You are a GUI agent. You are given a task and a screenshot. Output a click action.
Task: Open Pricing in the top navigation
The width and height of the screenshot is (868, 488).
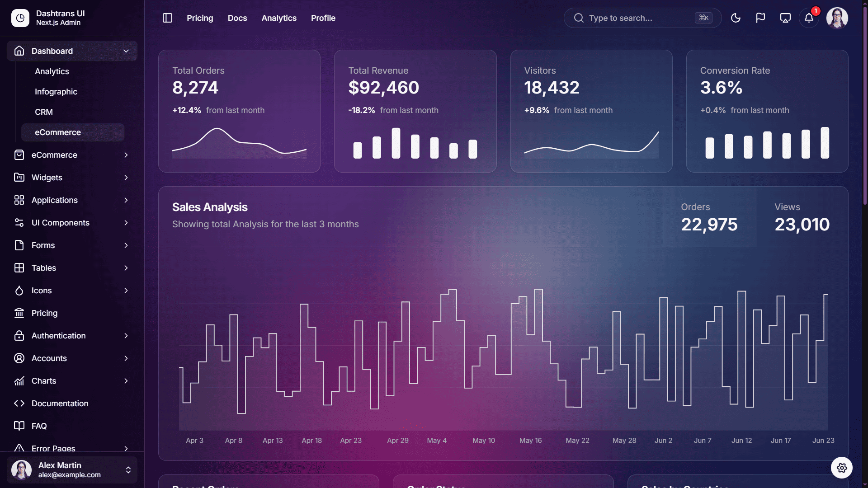point(200,18)
